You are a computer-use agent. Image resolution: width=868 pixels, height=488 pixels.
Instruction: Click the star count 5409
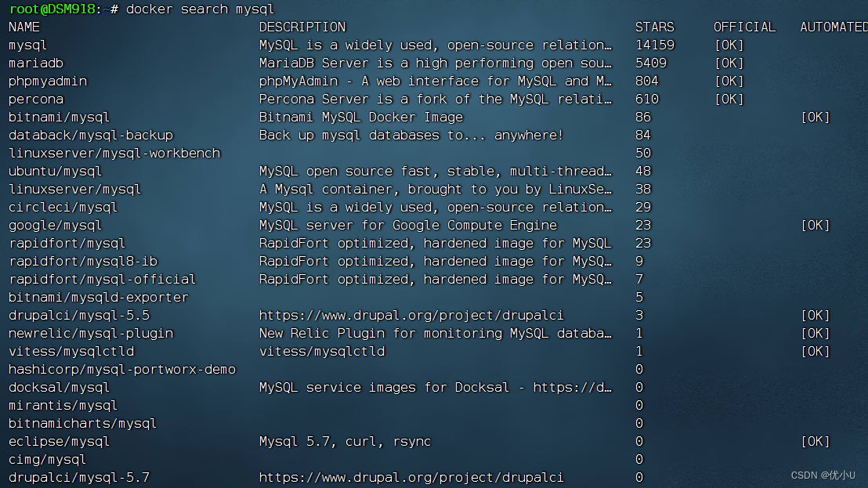point(651,63)
